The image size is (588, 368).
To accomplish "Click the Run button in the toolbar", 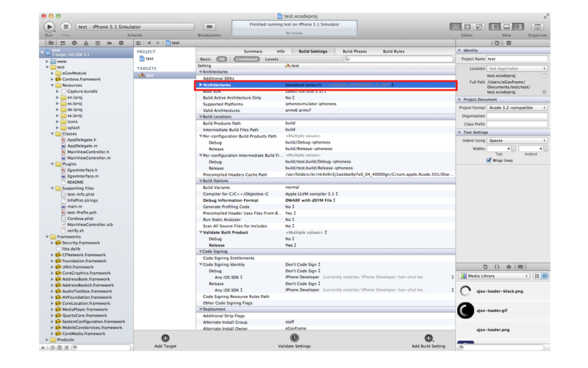I will 49,27.
